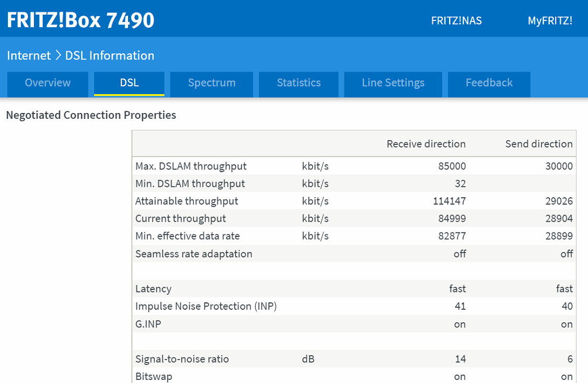Click the Send direction column header
This screenshot has height=383, width=588.
538,144
